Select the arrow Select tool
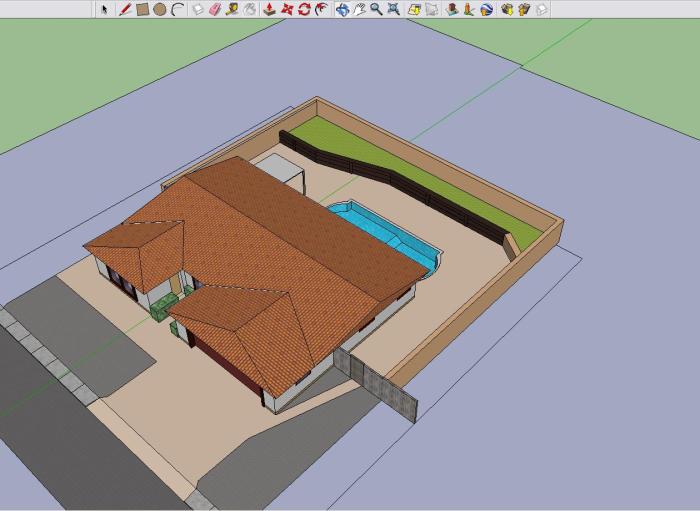 click(104, 9)
